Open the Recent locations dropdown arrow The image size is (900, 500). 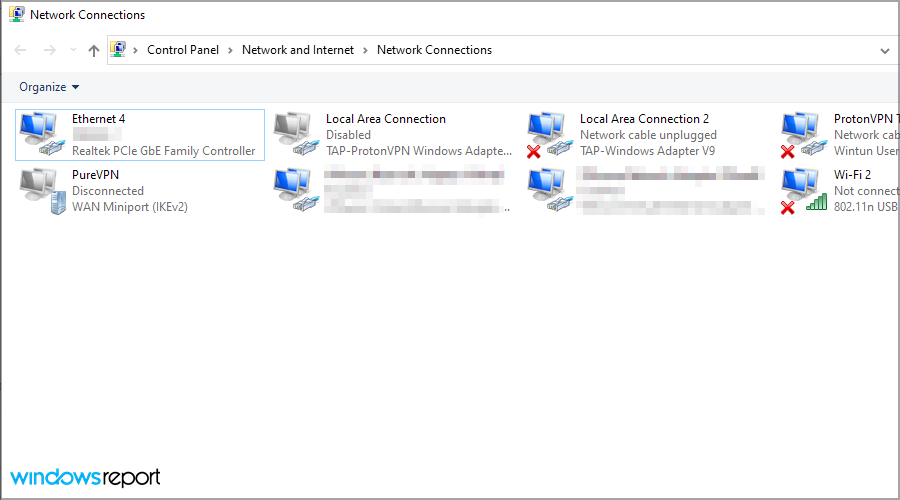(73, 50)
